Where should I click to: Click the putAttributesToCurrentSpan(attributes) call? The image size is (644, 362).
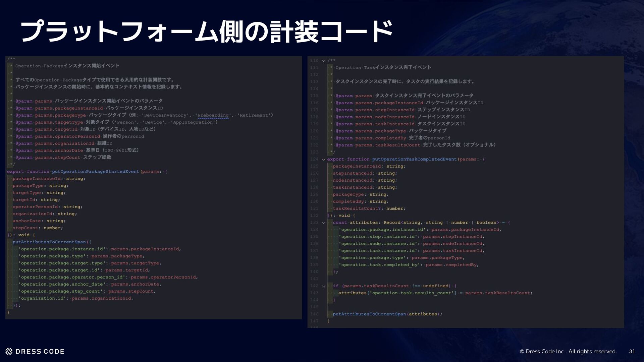pyautogui.click(x=387, y=314)
